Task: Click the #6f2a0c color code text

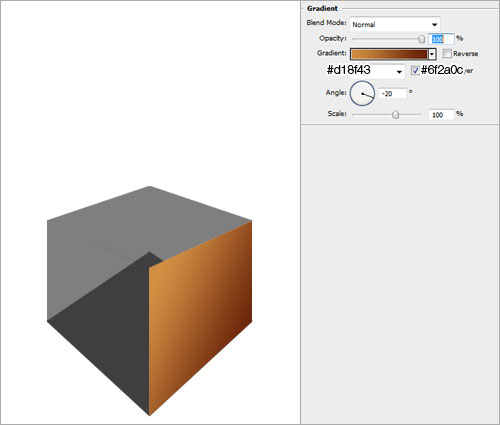Action: pos(442,70)
